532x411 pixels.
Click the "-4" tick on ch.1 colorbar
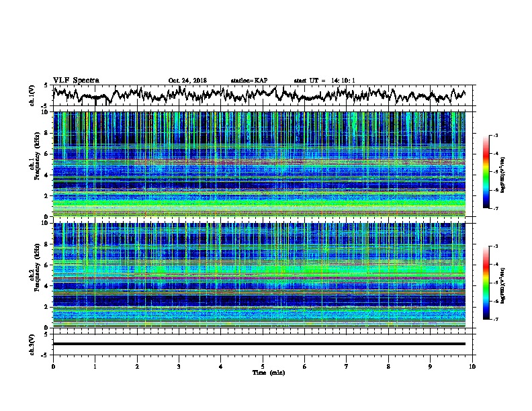point(495,154)
